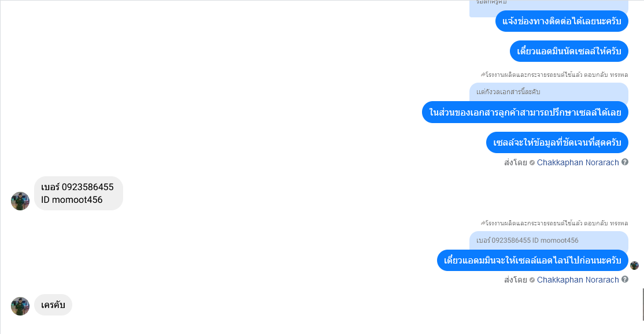This screenshot has height=334, width=644.
Task: Select the message bubble with เบอร์ 0923586455
Action: click(x=79, y=193)
